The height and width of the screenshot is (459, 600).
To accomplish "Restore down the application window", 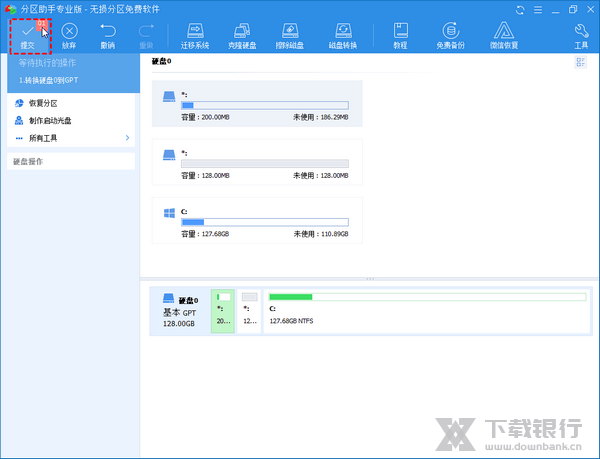I will pos(573,10).
